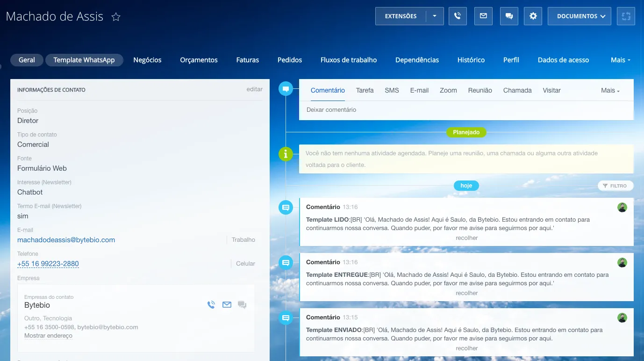This screenshot has height=361, width=644.
Task: Open the Filtro timeline filter
Action: [x=615, y=186]
